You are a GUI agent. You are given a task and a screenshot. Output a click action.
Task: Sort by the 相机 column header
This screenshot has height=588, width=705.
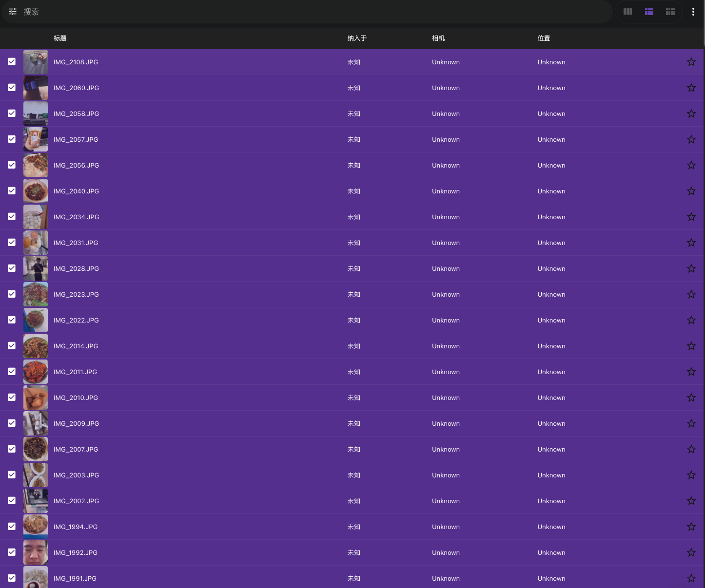point(438,38)
